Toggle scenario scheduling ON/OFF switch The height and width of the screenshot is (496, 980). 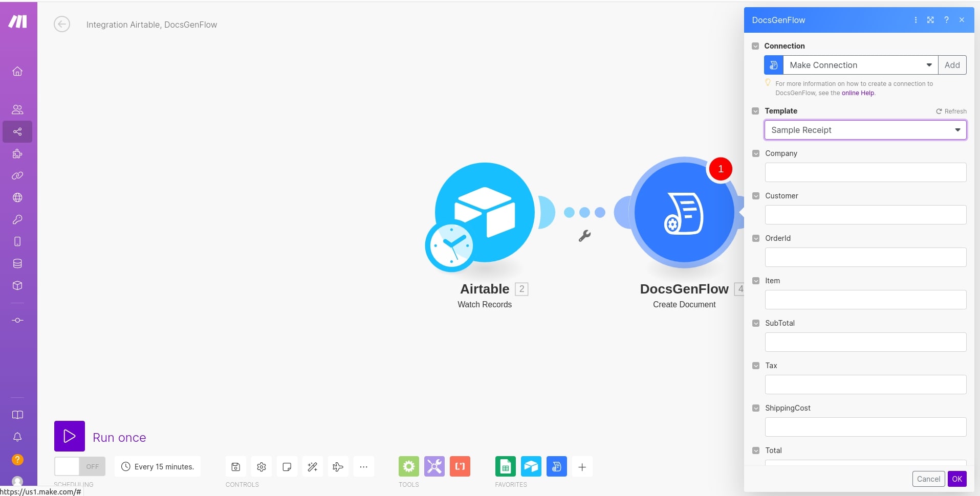click(x=80, y=466)
